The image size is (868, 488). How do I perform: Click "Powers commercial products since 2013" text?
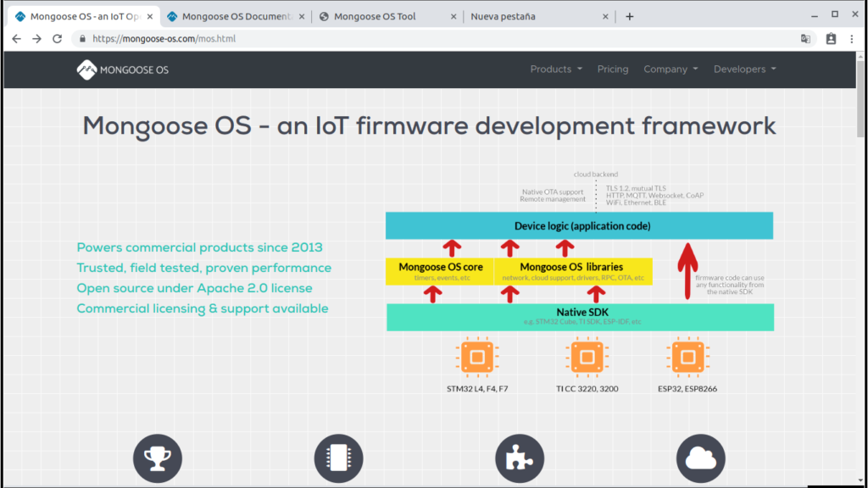pyautogui.click(x=199, y=247)
